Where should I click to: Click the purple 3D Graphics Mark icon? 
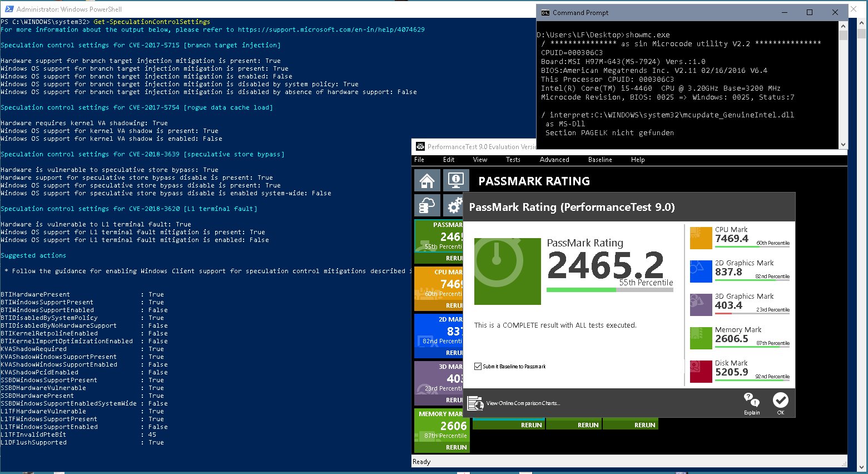(701, 305)
